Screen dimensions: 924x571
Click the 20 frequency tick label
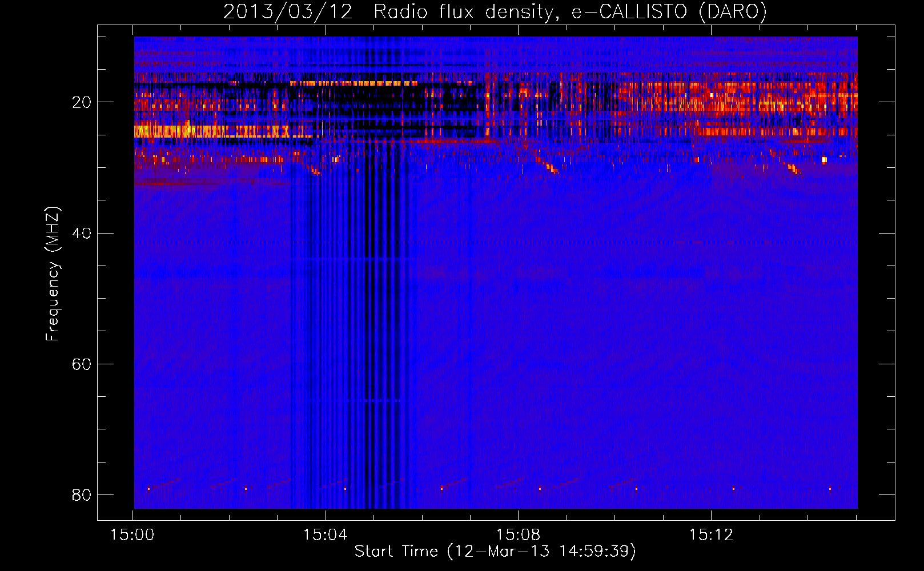81,102
